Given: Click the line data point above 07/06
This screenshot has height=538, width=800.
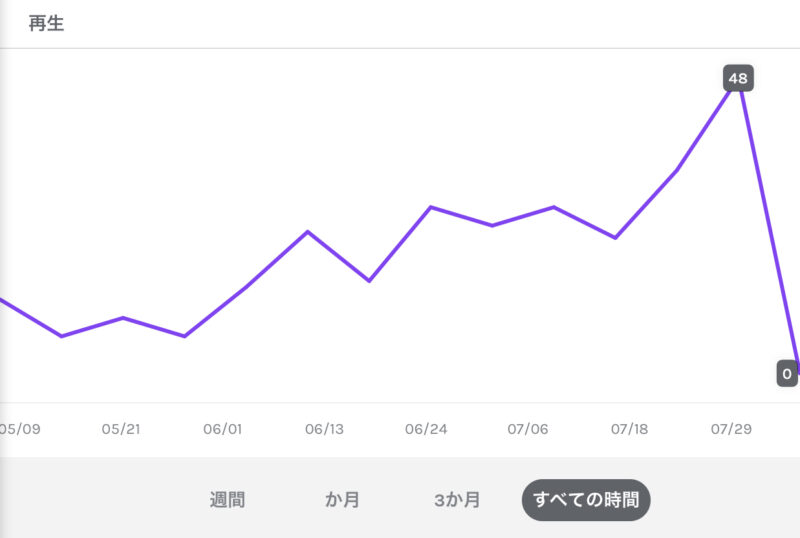Looking at the screenshot, I should (554, 207).
